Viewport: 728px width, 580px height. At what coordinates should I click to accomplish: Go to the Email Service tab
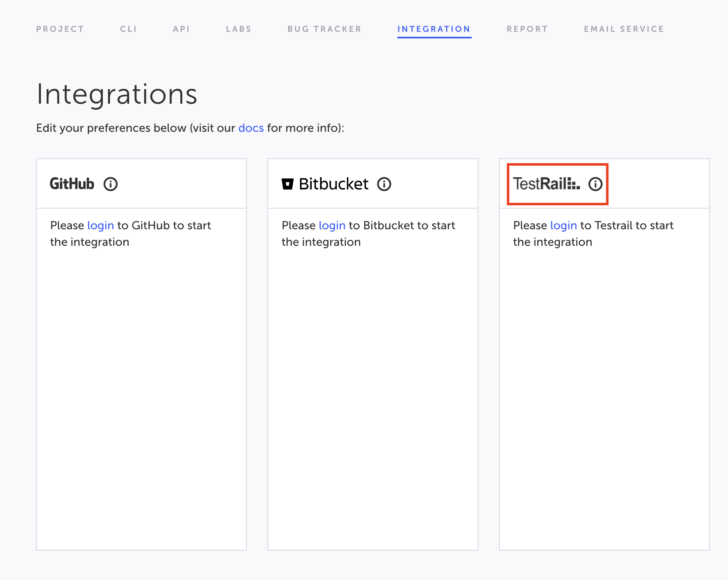click(x=623, y=29)
